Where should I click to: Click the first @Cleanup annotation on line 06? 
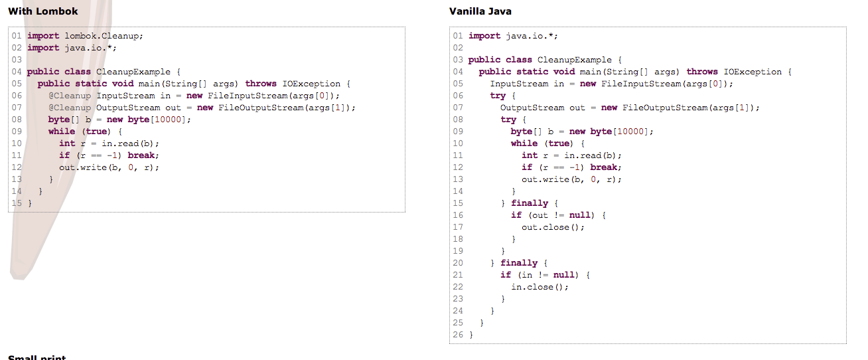coord(70,96)
